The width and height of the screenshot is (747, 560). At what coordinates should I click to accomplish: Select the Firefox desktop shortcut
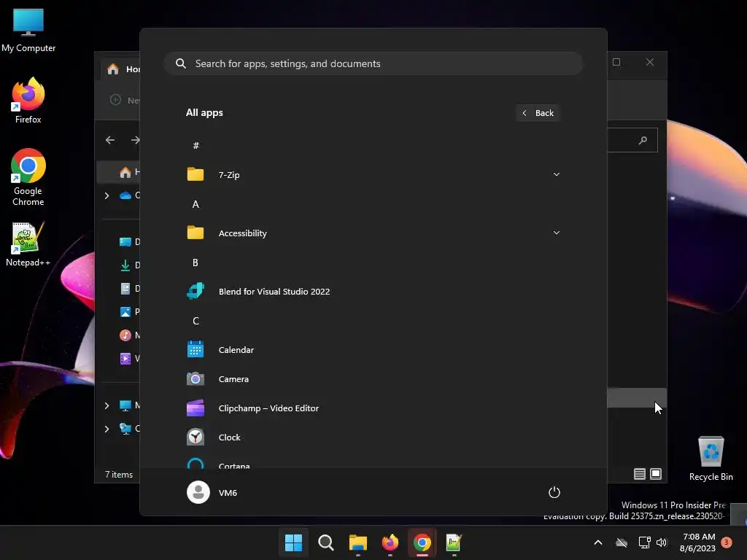coord(28,101)
